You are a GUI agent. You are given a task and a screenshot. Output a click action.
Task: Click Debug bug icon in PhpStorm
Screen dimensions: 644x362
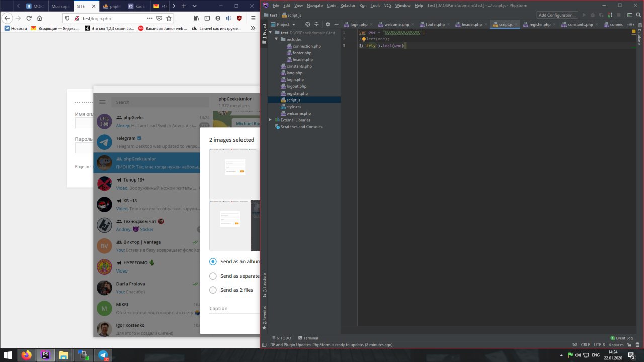click(593, 15)
